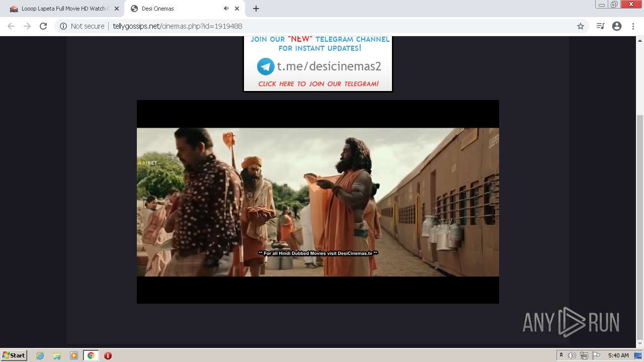Open the volume speaker tray icon
This screenshot has height=362, width=644.
572,355
